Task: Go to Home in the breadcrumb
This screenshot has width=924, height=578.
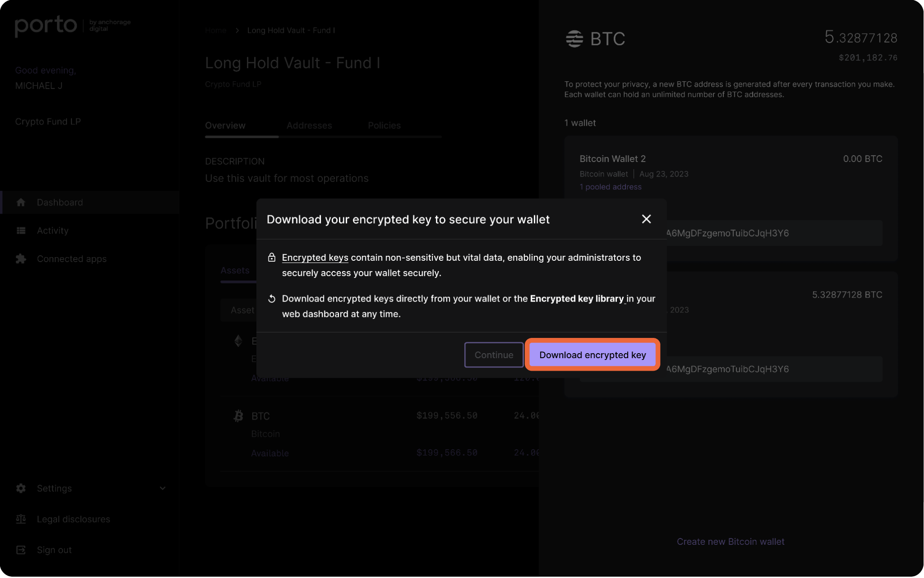Action: coord(216,31)
